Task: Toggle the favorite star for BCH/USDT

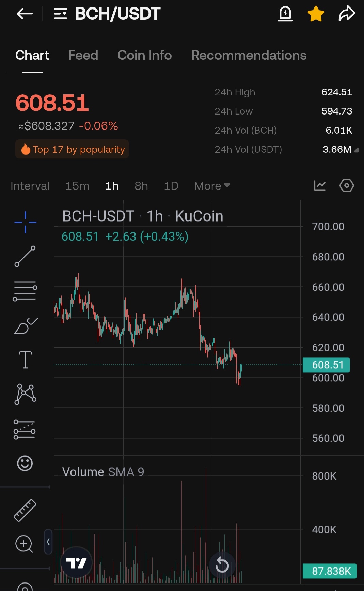Action: pyautogui.click(x=316, y=14)
